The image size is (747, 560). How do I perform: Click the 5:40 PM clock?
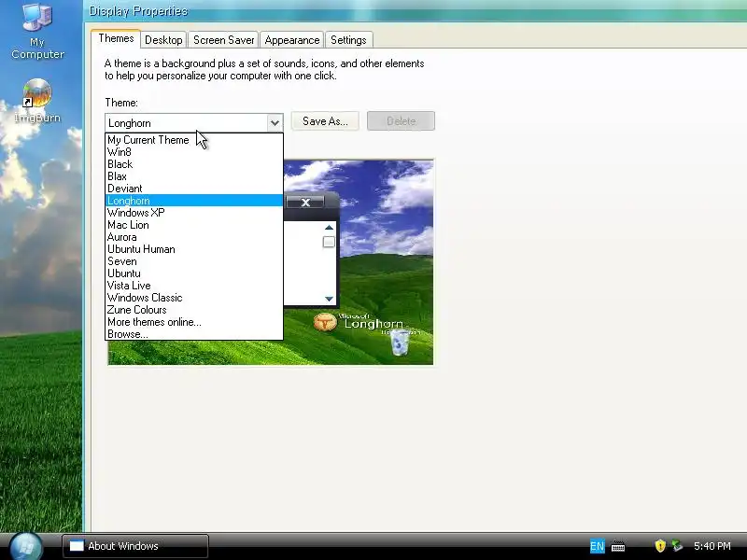pos(712,546)
